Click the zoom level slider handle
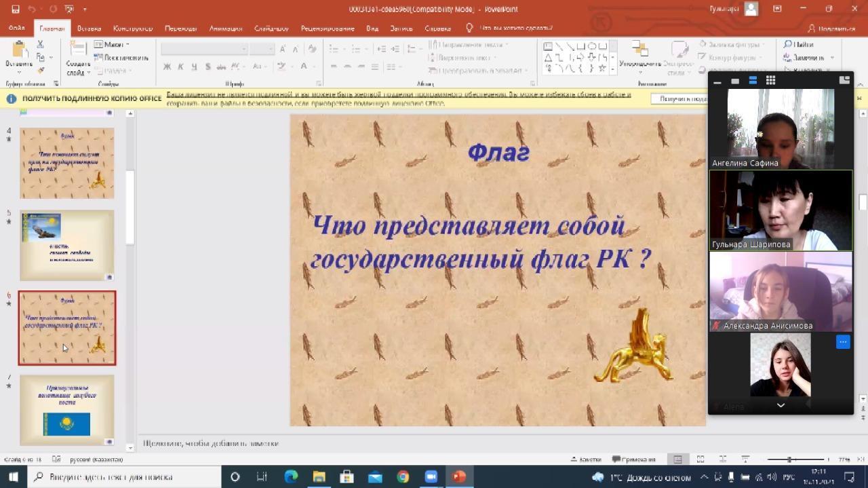Image resolution: width=868 pixels, height=488 pixels. [x=789, y=459]
